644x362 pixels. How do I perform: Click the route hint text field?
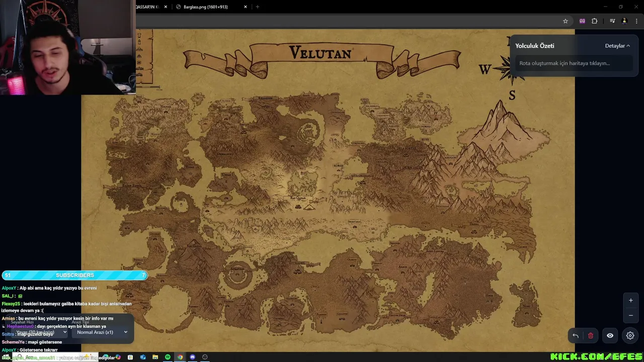[574, 63]
